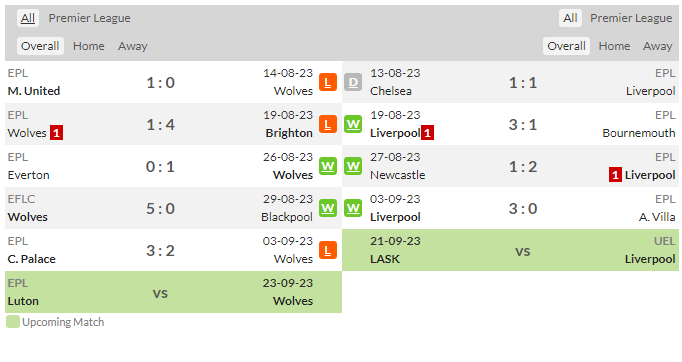Click the W badge beside Blackpool match

tap(328, 208)
